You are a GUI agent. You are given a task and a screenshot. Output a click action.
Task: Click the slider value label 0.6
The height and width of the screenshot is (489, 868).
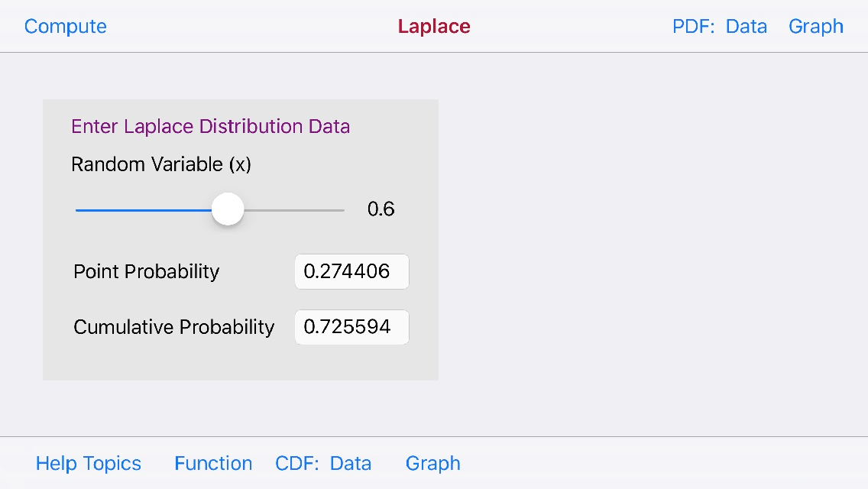click(381, 209)
